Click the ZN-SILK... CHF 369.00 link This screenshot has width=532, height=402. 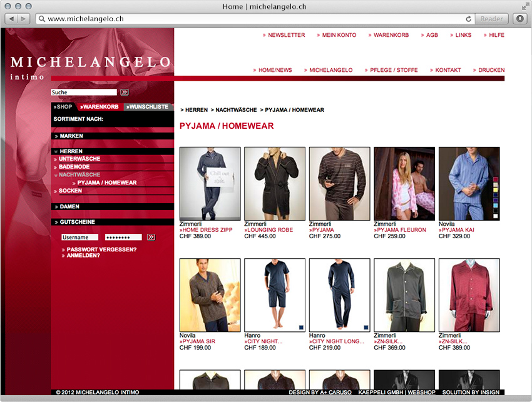click(388, 341)
